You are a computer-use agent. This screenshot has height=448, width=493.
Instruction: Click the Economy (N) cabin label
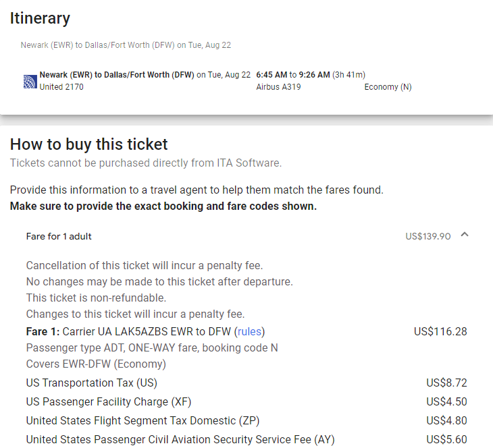(388, 87)
